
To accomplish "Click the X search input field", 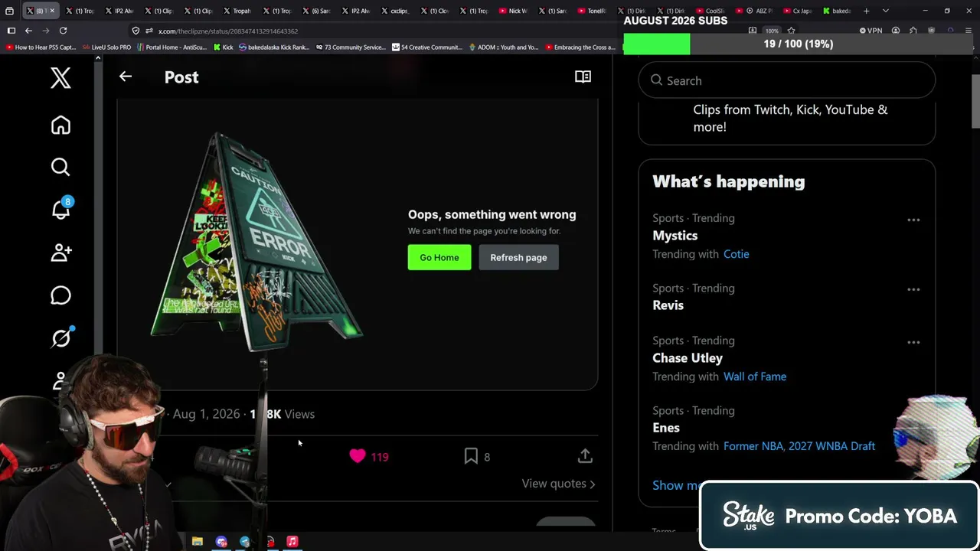I will [787, 80].
